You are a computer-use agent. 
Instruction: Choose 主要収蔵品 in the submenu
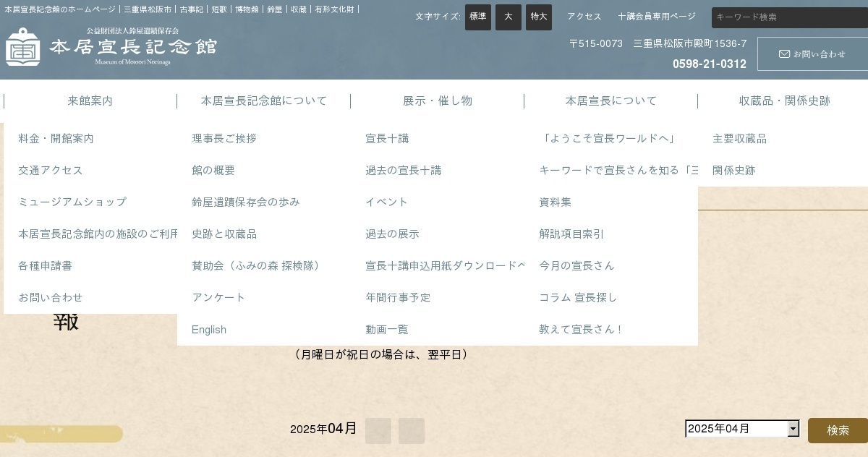(x=739, y=139)
